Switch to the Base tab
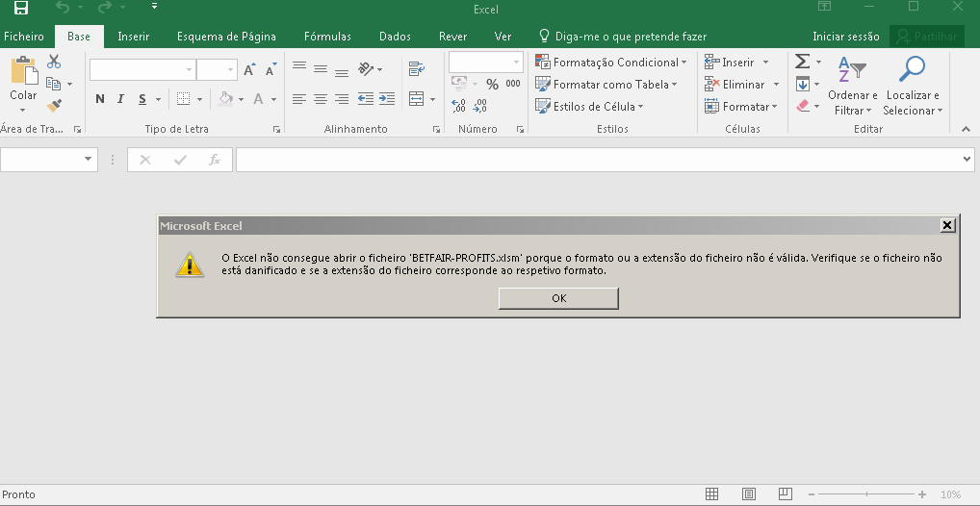 click(x=79, y=37)
